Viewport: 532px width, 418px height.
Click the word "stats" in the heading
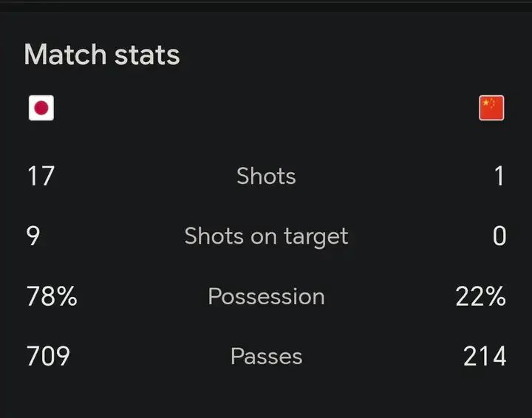(x=147, y=55)
